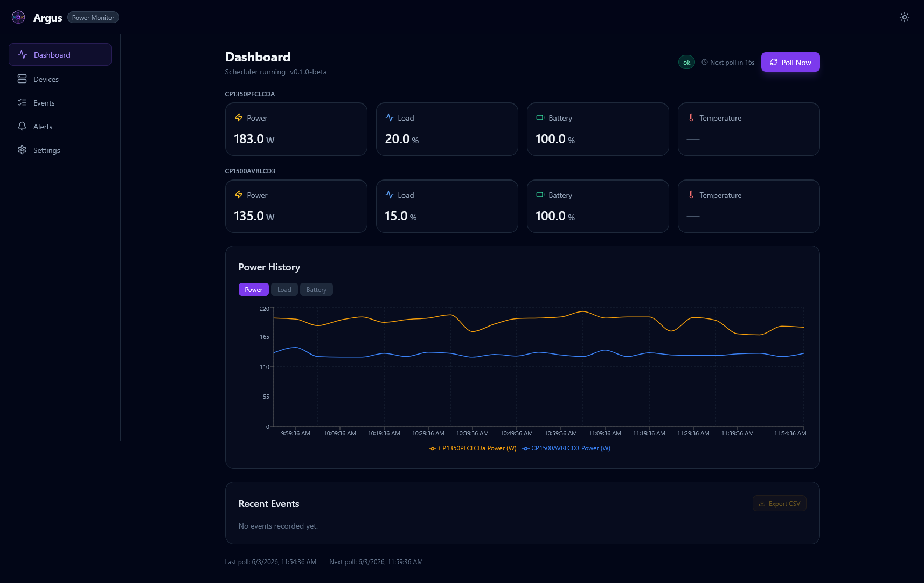The width and height of the screenshot is (924, 583).
Task: Switch chart to the Load tab
Action: 284,289
